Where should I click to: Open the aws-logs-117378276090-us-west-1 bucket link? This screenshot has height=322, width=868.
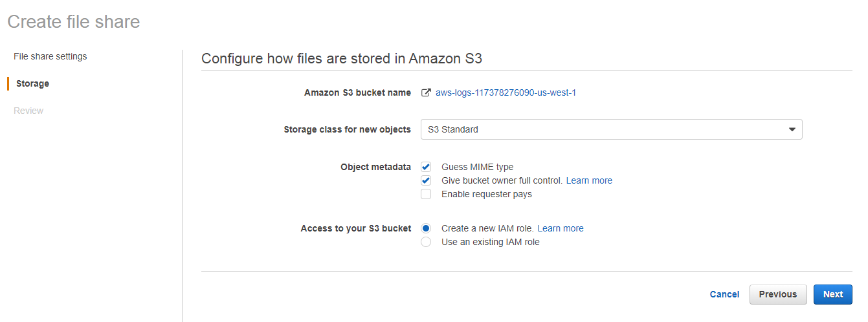506,92
